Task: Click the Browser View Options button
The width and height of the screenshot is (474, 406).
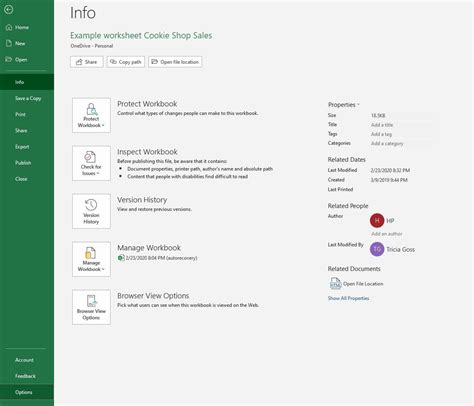Action: [x=91, y=307]
